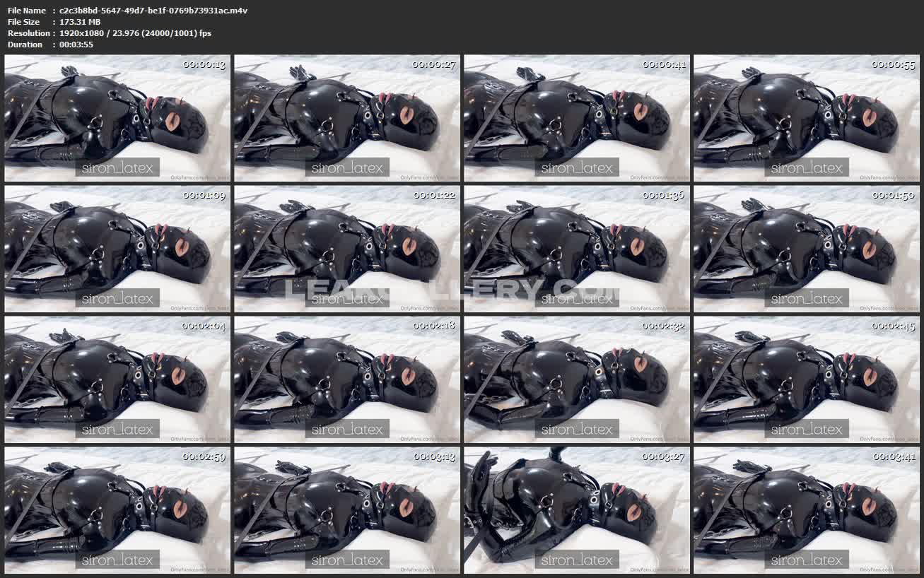Click the .m4v file name text
This screenshot has height=578, width=924.
click(x=153, y=11)
